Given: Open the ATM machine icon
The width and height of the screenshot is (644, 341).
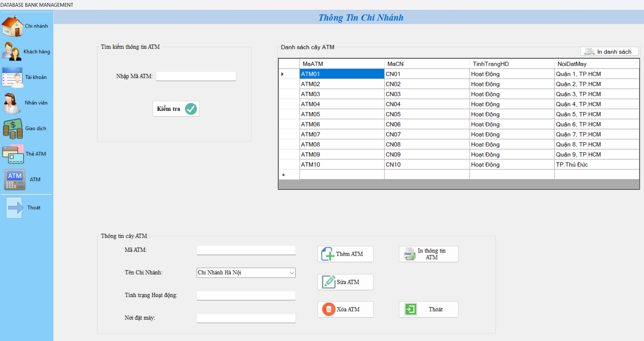Looking at the screenshot, I should tap(14, 180).
